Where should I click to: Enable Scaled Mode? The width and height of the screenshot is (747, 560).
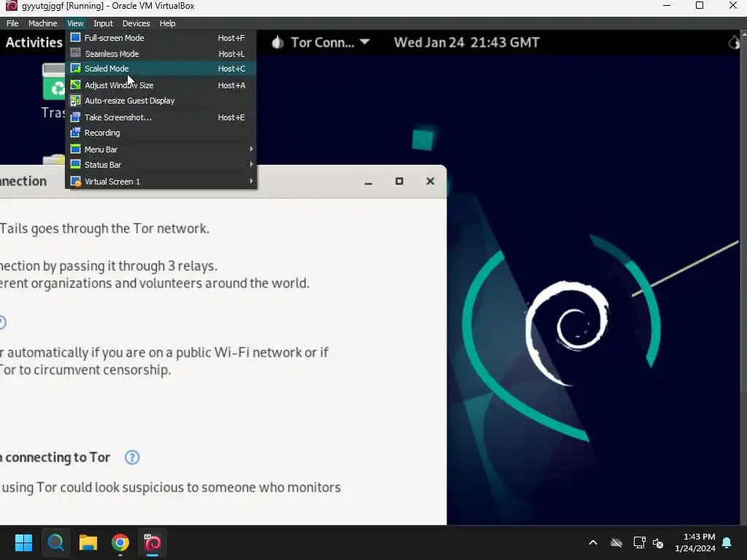point(161,69)
